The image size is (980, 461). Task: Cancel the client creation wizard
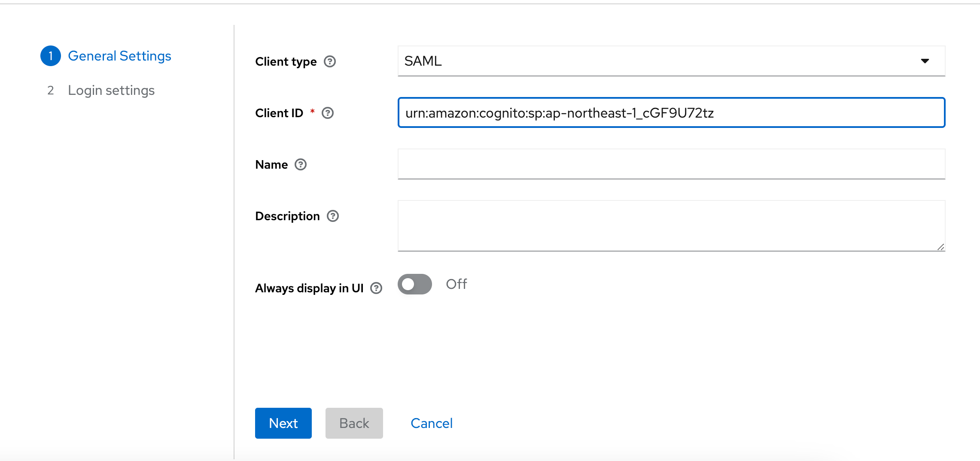coord(432,423)
